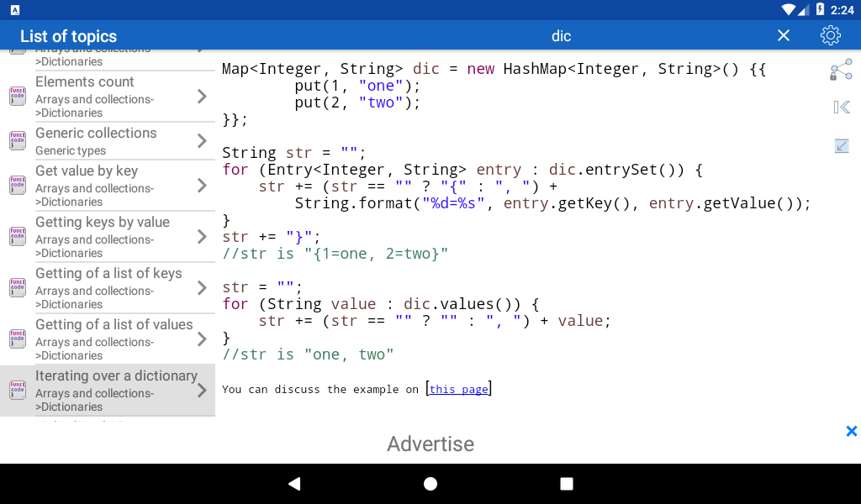Tap the 'String.format' code line
The width and height of the screenshot is (861, 504).
coord(552,203)
